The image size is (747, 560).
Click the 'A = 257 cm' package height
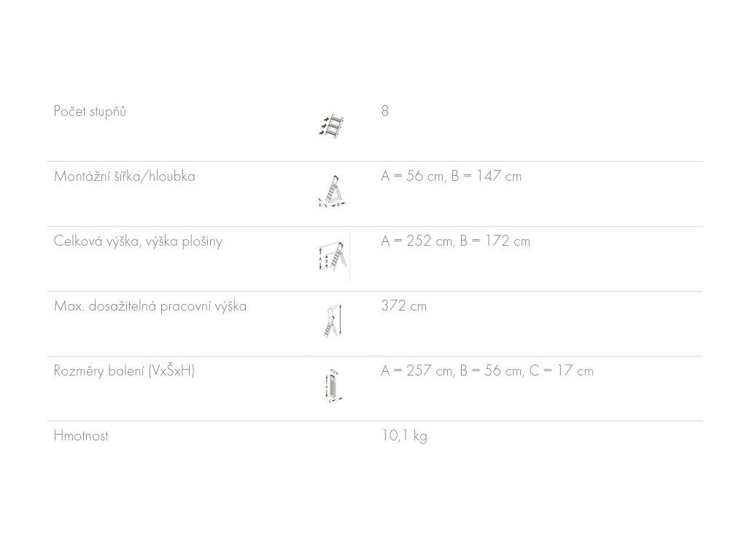(x=416, y=371)
